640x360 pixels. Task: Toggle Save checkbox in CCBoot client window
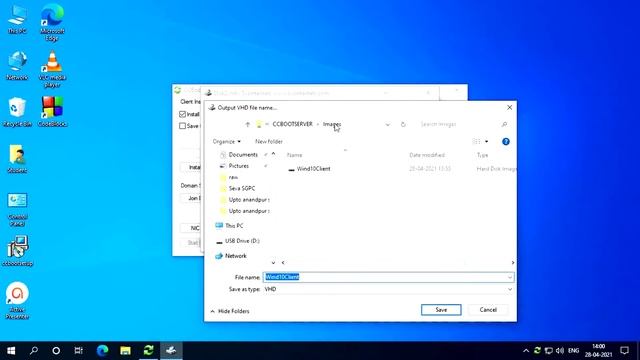click(x=182, y=126)
